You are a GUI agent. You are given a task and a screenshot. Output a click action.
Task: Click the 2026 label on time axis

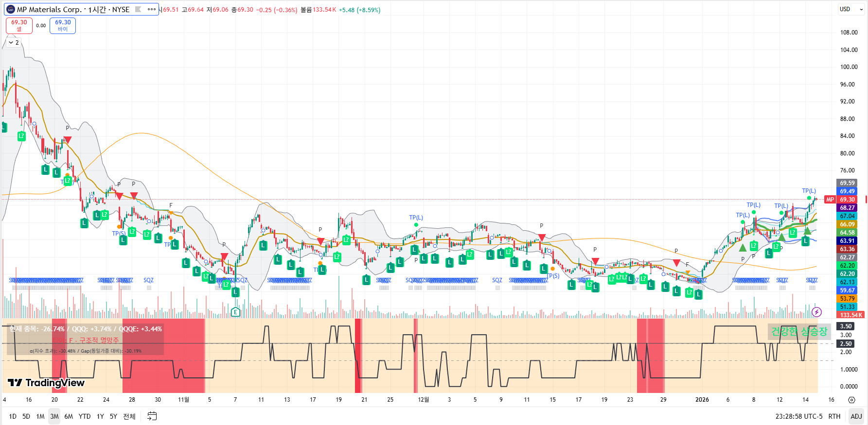pyautogui.click(x=702, y=400)
